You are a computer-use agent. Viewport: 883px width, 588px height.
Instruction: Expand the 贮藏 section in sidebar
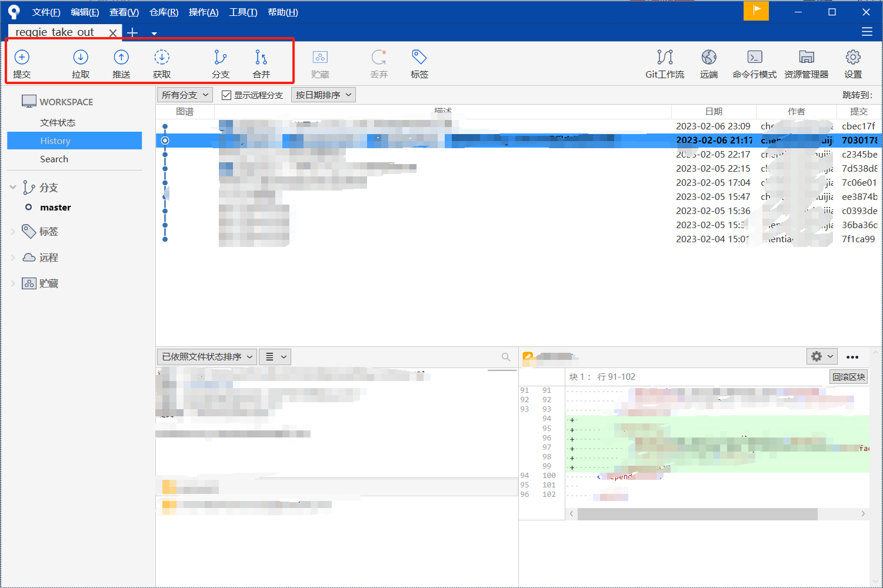(x=13, y=283)
